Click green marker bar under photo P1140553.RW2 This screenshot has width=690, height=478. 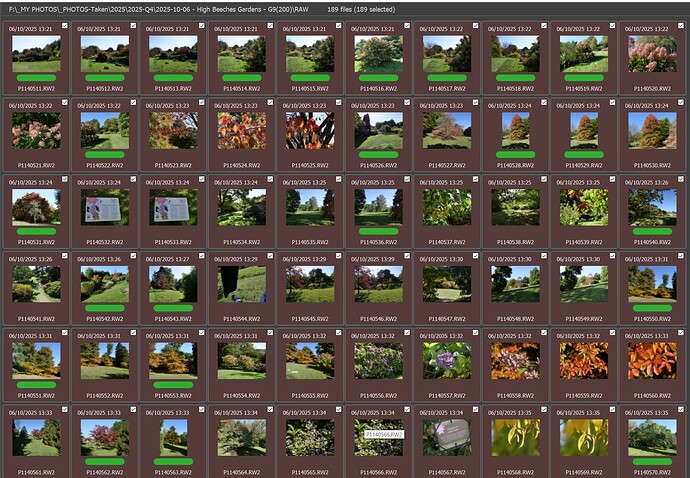pyautogui.click(x=173, y=384)
